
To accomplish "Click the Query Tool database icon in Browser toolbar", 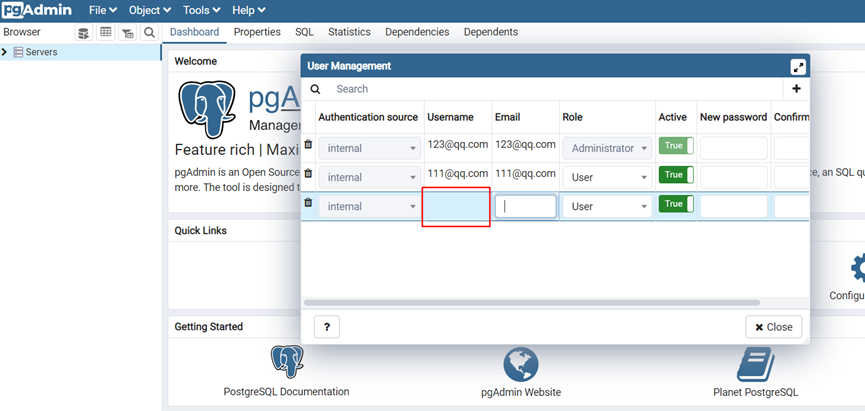I will tap(84, 33).
